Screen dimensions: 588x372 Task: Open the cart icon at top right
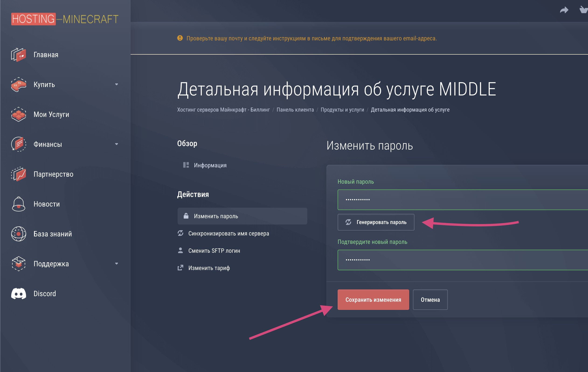tap(584, 10)
